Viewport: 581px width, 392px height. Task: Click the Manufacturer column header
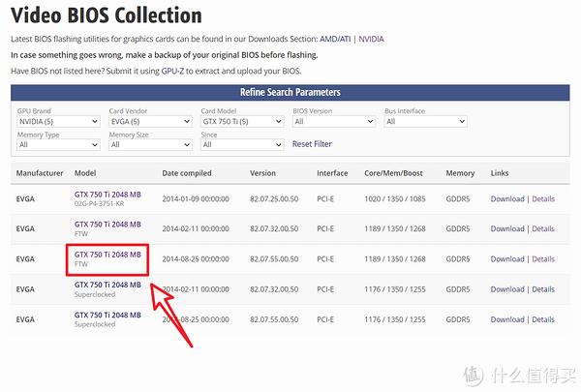[40, 173]
